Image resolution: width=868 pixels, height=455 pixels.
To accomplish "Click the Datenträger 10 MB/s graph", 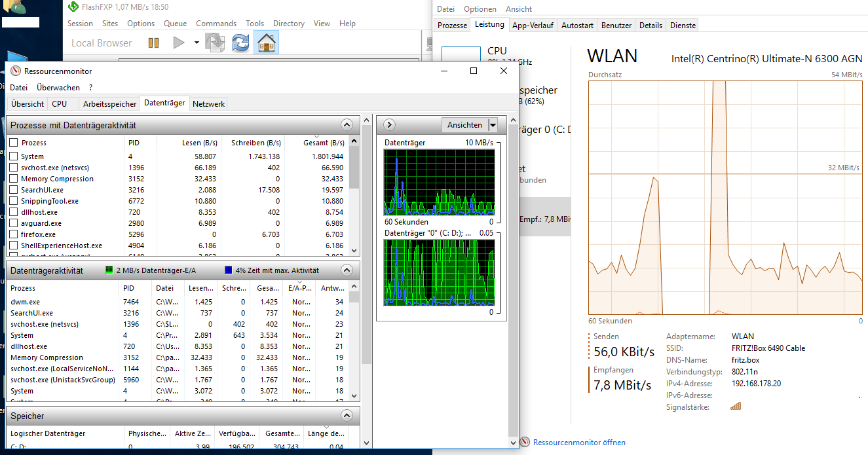I will [439, 183].
